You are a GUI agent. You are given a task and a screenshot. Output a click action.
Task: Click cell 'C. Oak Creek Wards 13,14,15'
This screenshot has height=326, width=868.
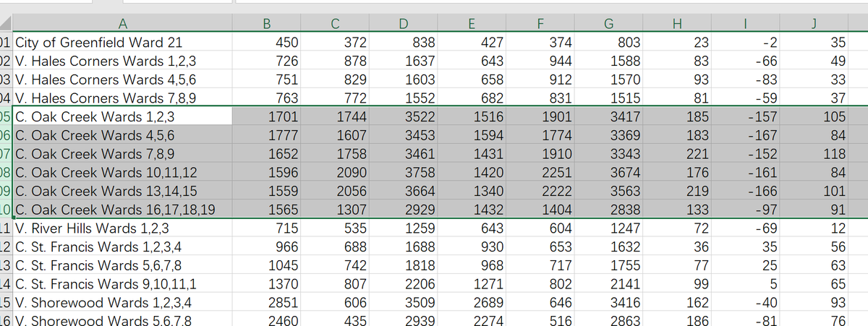[x=122, y=190]
